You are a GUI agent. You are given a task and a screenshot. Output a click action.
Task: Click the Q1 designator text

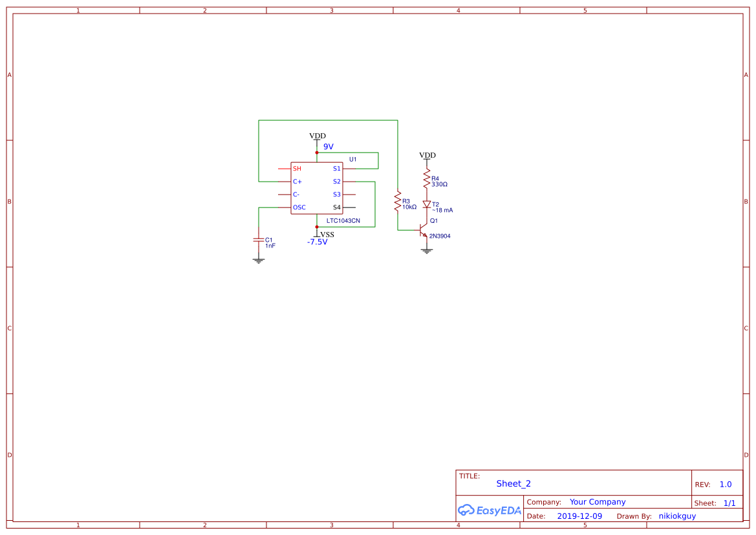pos(434,221)
